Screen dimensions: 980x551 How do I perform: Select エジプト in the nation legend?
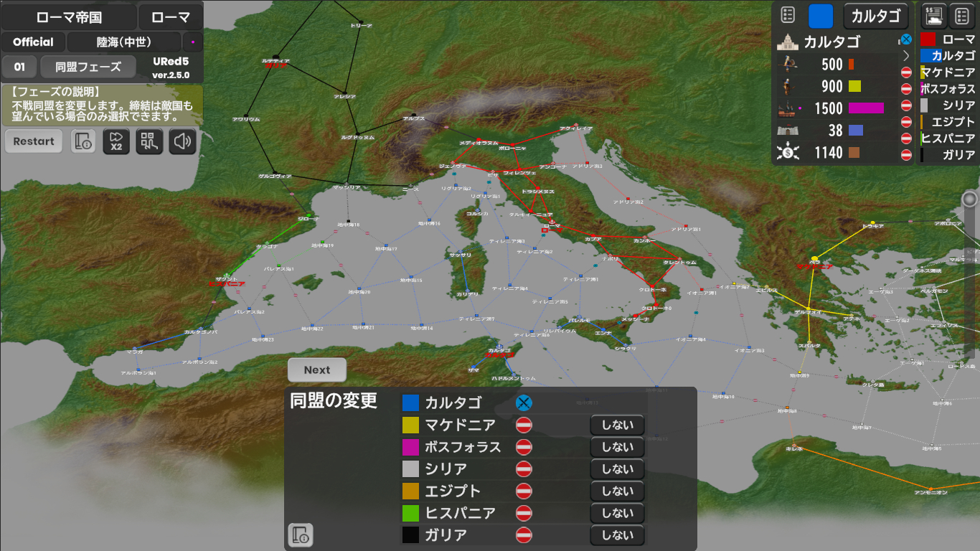point(948,122)
